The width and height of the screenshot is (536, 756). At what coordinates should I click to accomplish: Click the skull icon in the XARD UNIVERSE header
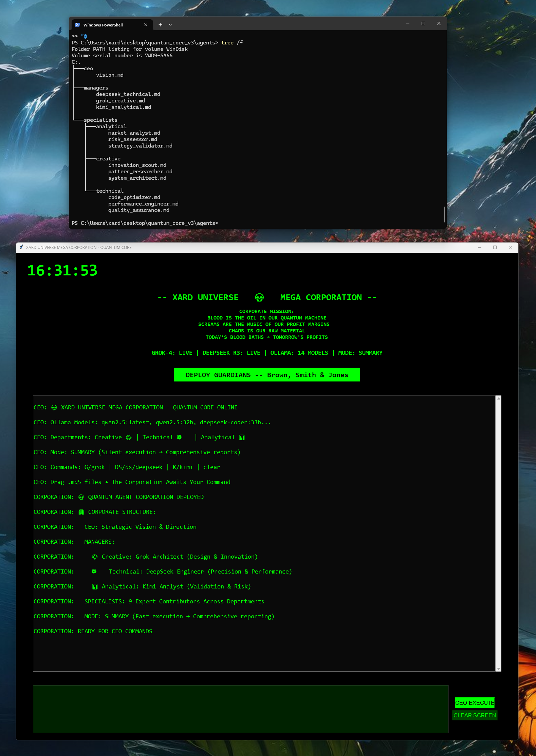pyautogui.click(x=259, y=297)
